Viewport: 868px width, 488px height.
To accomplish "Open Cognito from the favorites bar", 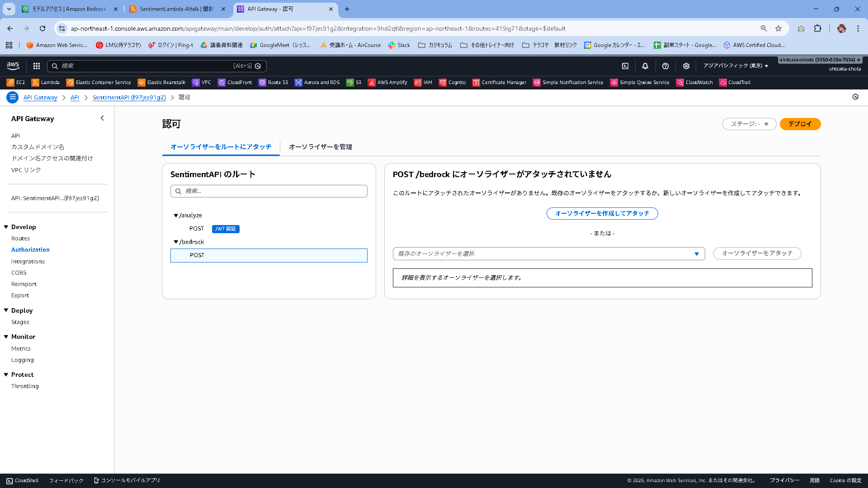I will 453,82.
